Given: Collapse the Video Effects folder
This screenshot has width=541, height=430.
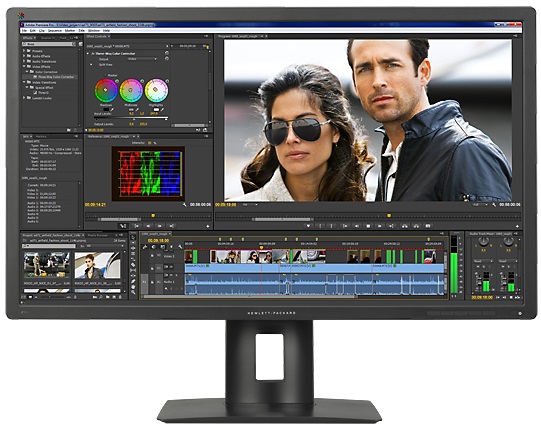Looking at the screenshot, I should click(24, 66).
